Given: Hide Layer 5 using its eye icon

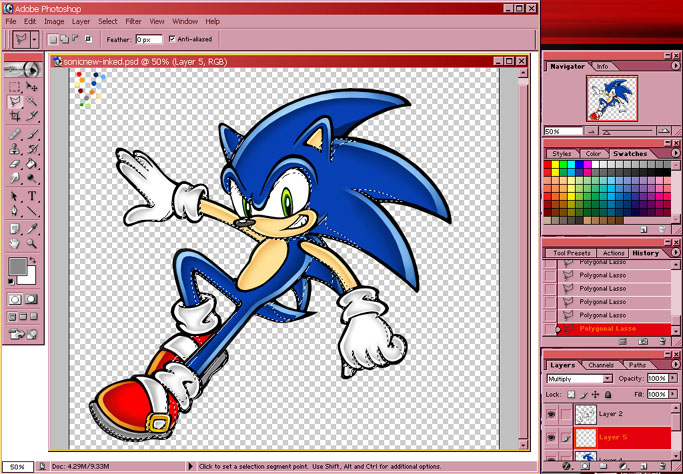Looking at the screenshot, I should pyautogui.click(x=551, y=438).
